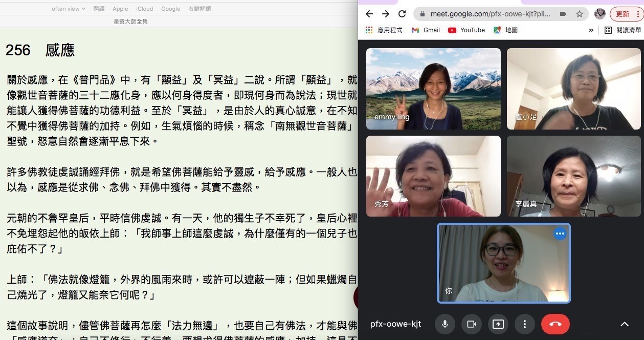
Task: Expand the panel with the up chevron
Action: tap(624, 324)
